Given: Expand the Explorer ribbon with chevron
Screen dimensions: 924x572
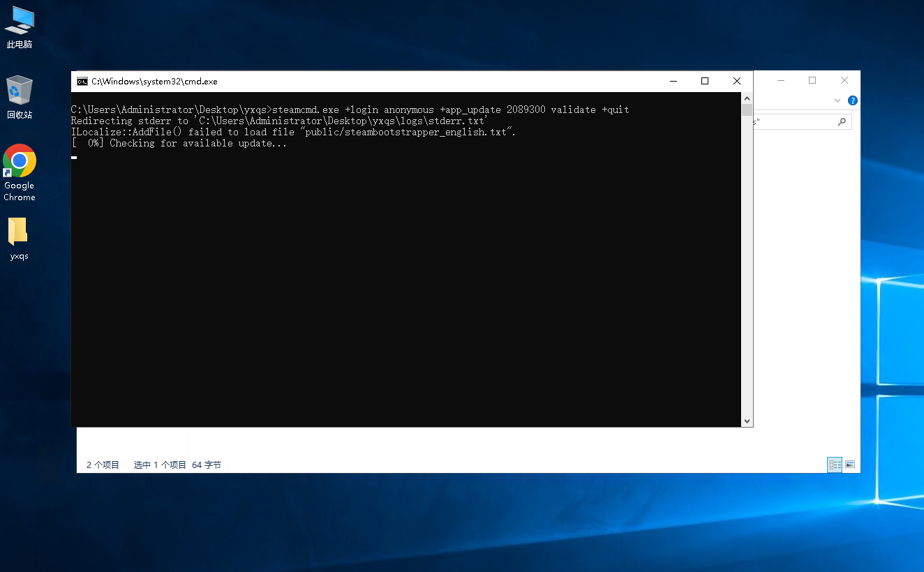Looking at the screenshot, I should click(837, 100).
